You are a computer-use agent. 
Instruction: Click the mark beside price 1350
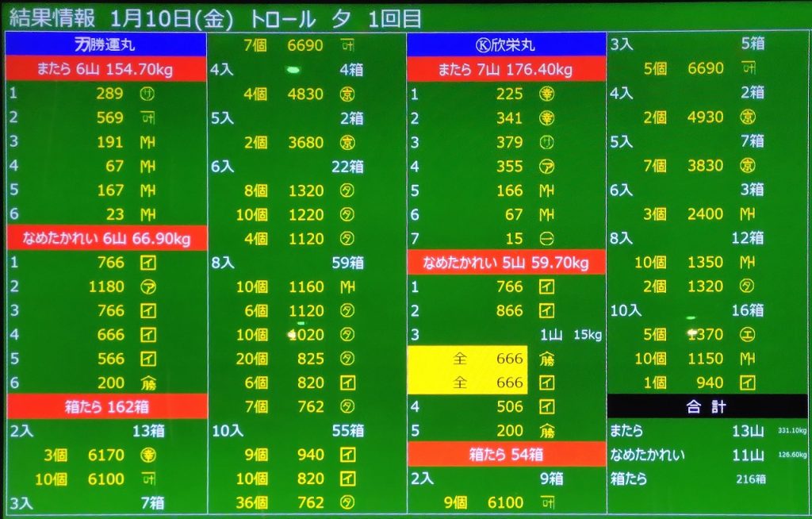747,263
